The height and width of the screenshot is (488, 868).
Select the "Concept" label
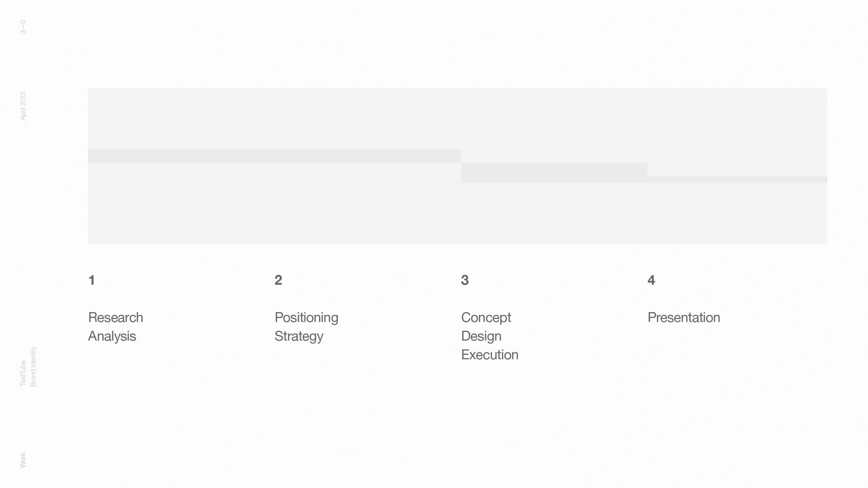pos(486,317)
